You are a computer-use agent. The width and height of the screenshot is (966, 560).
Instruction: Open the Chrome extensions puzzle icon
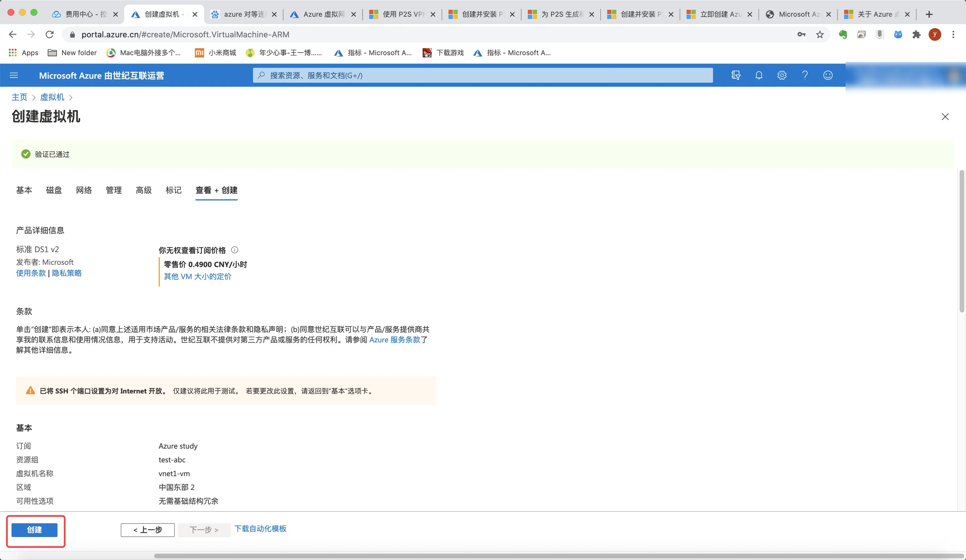916,35
